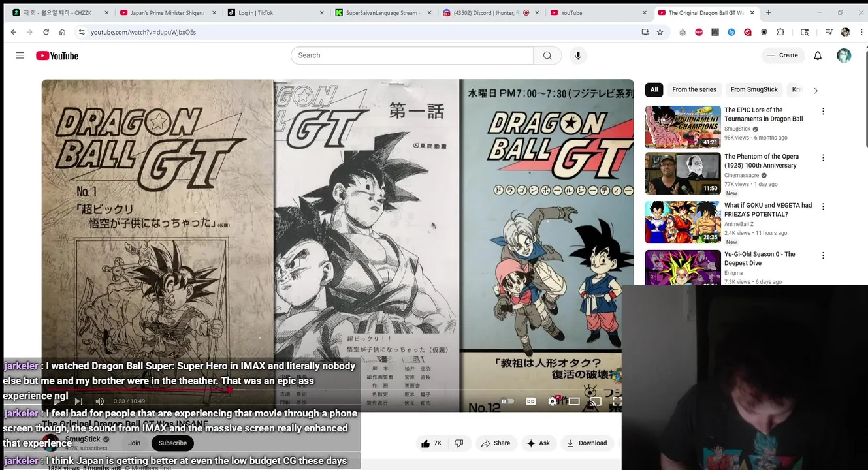Select the All filter chip
The width and height of the screenshot is (868, 470).
(654, 89)
